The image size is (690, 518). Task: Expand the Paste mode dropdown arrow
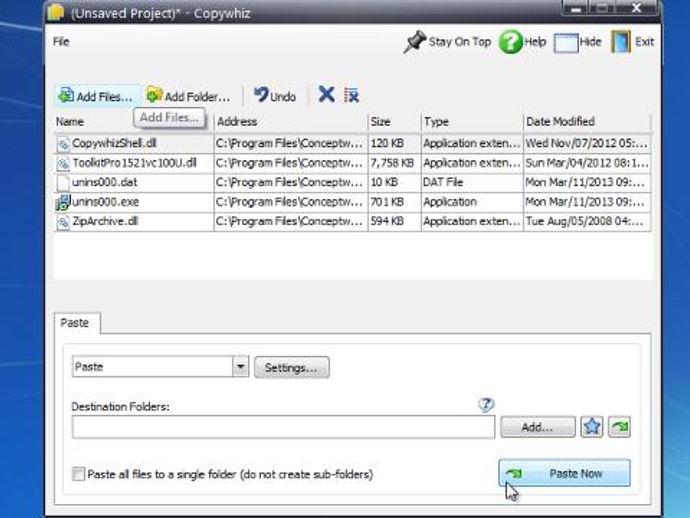pyautogui.click(x=240, y=367)
